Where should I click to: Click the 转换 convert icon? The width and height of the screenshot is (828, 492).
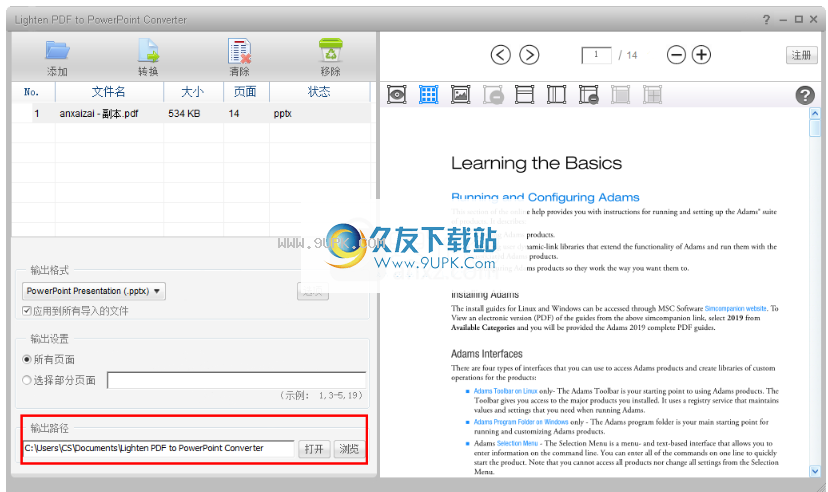(148, 51)
